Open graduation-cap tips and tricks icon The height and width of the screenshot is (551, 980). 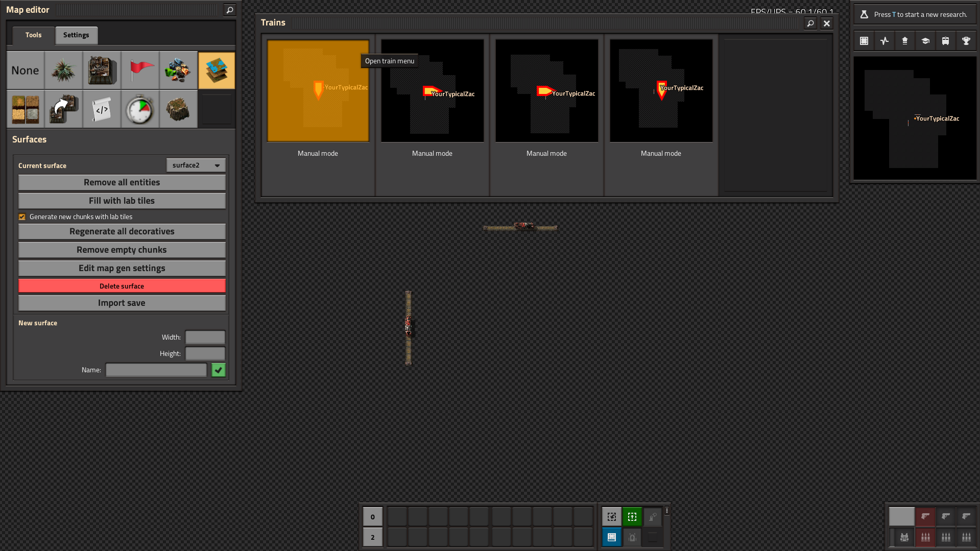click(925, 41)
